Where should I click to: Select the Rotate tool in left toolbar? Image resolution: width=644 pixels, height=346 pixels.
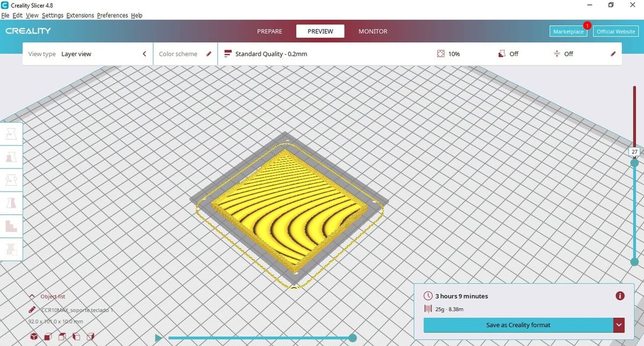click(11, 180)
